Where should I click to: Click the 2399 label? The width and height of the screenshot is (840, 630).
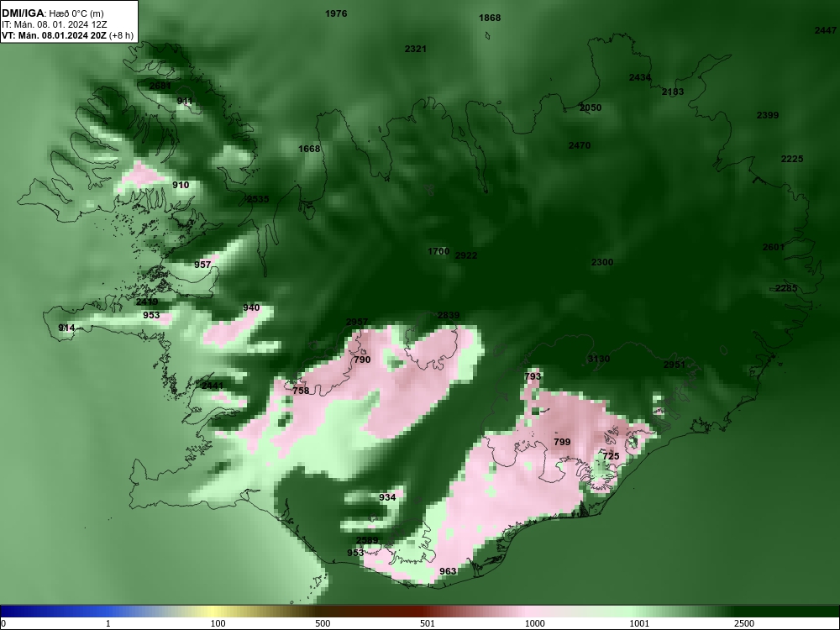(x=768, y=115)
